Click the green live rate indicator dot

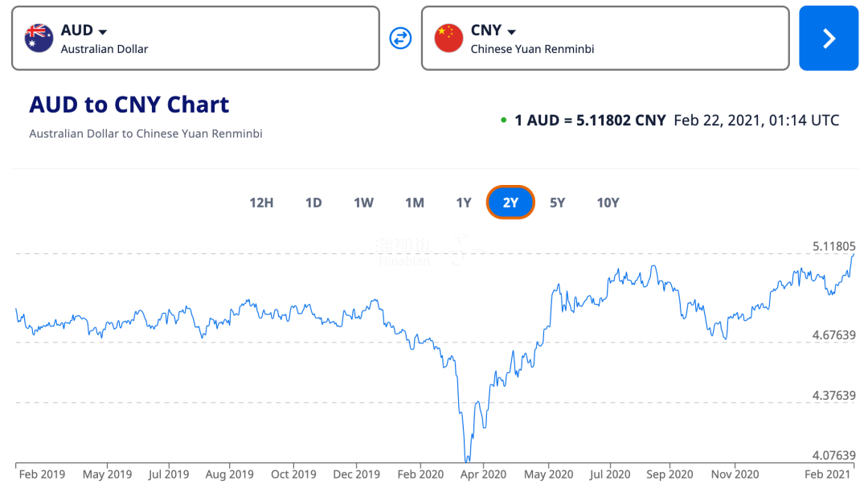coord(503,121)
